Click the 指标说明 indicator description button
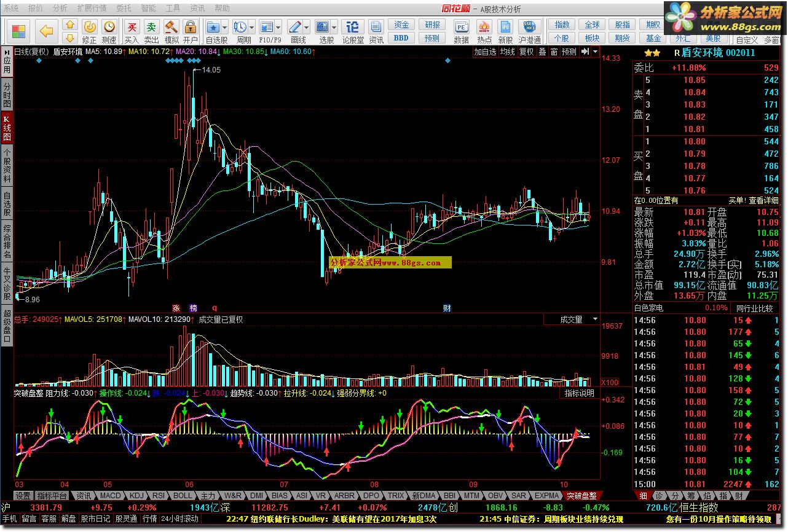788x532 pixels. (x=580, y=393)
